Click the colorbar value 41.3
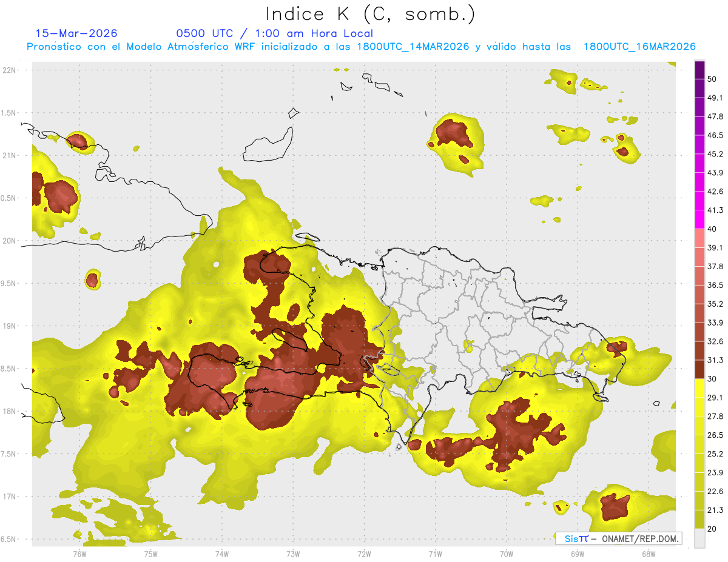 point(715,210)
